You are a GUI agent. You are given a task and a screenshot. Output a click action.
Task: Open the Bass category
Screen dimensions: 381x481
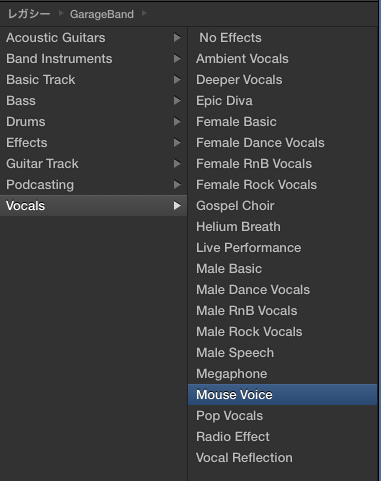(93, 101)
